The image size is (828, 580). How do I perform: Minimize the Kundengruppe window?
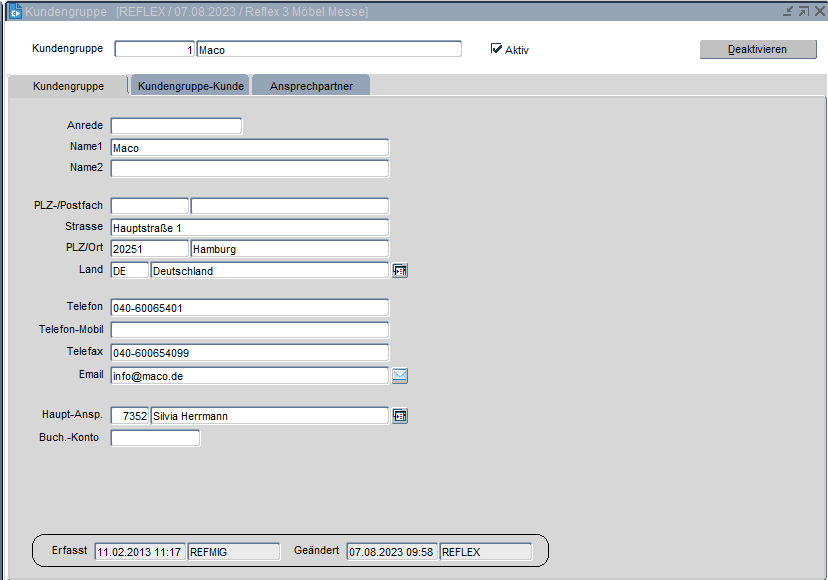click(x=788, y=11)
